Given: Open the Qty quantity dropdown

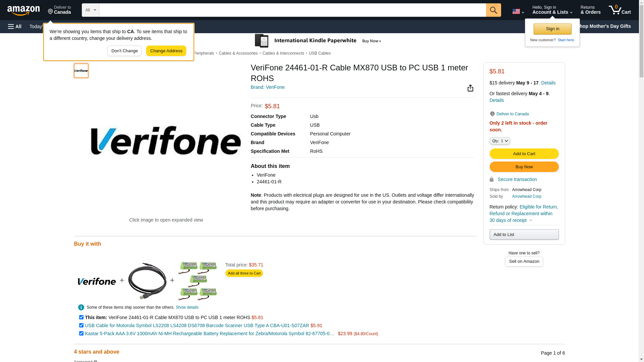Looking at the screenshot, I should point(500,141).
